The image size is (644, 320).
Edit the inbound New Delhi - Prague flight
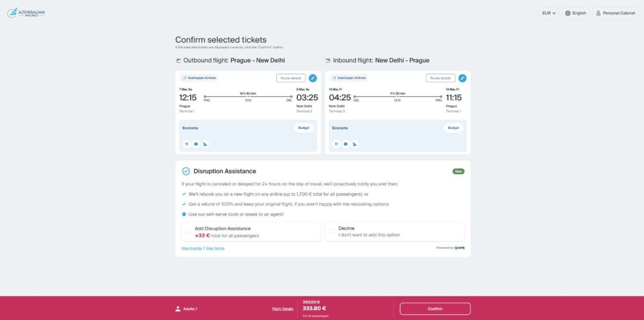(463, 78)
